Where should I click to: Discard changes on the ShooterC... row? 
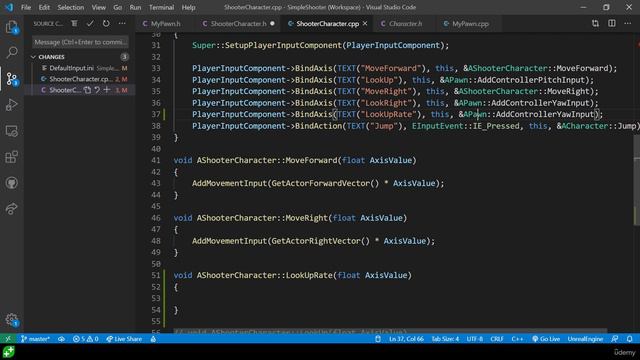point(97,90)
